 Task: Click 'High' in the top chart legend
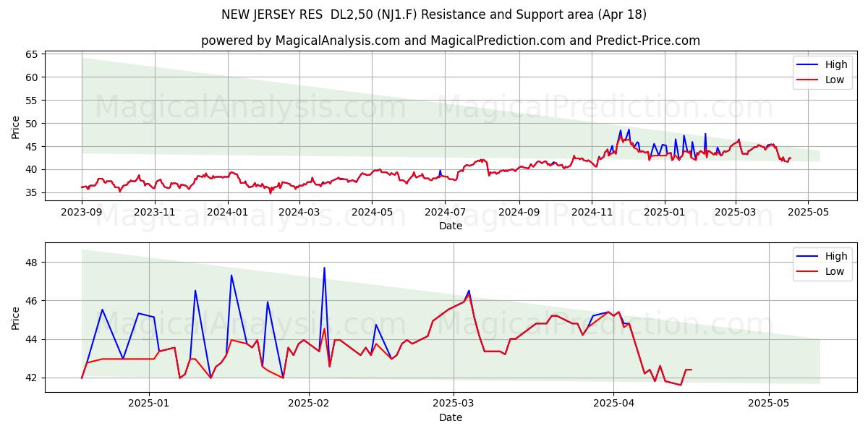836,64
